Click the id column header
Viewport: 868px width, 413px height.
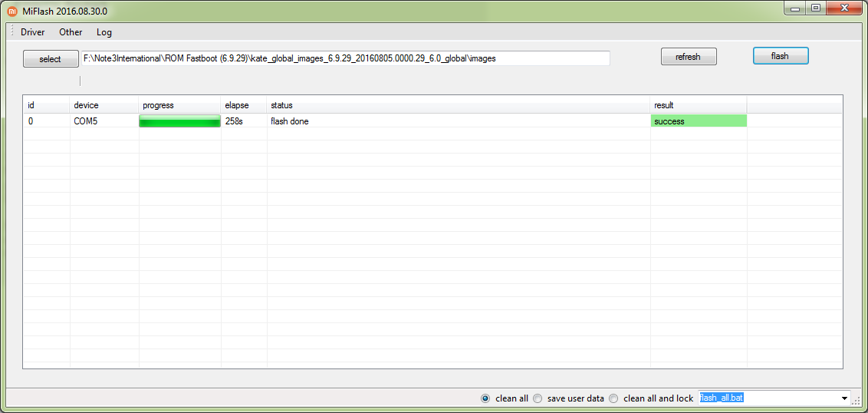pyautogui.click(x=47, y=104)
